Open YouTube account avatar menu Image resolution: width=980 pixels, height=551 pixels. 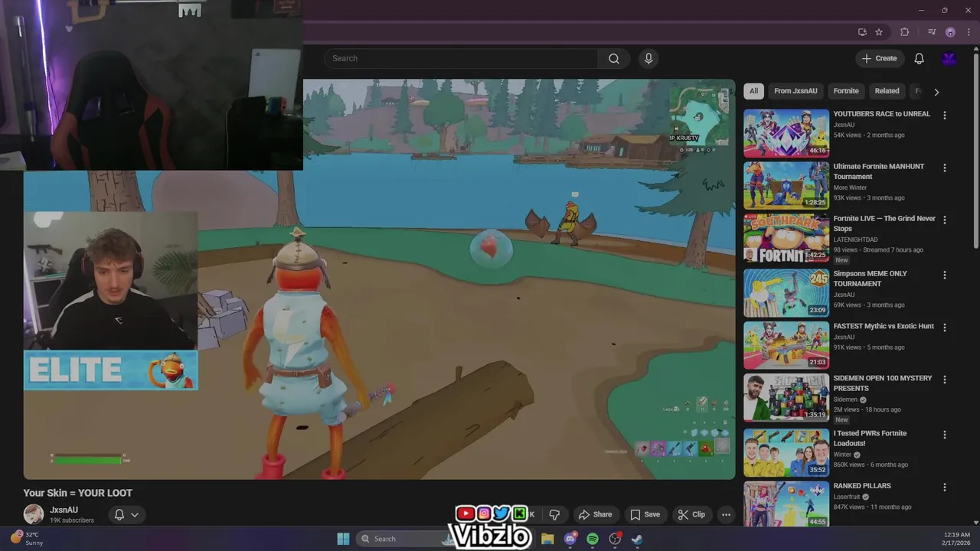949,59
